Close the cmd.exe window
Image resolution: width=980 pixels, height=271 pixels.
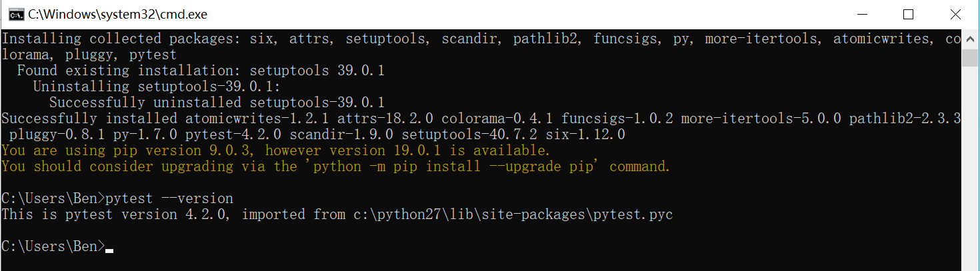[x=955, y=14]
